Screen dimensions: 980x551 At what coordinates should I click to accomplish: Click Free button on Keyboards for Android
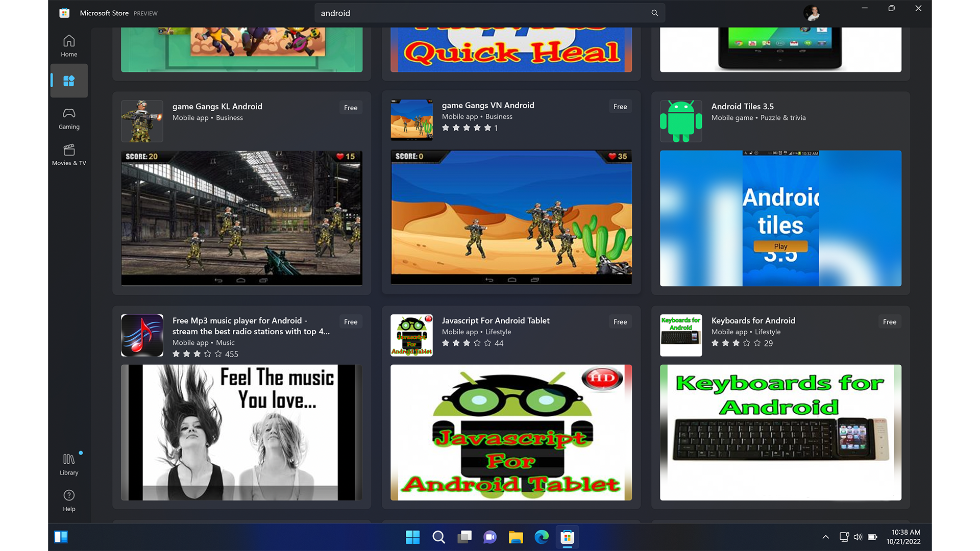(x=890, y=322)
